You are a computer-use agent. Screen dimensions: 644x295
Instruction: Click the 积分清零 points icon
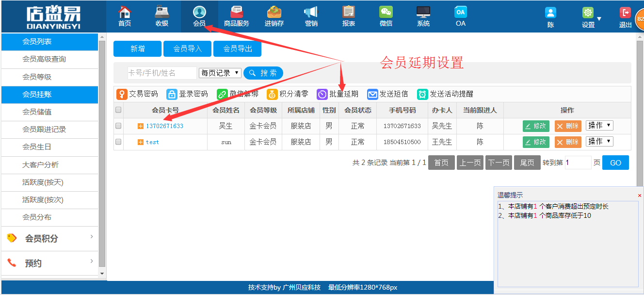272,94
